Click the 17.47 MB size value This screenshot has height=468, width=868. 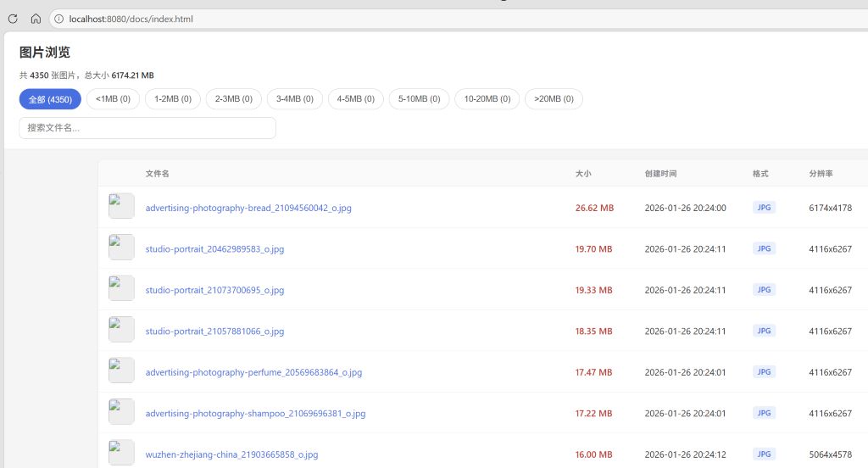pos(593,372)
